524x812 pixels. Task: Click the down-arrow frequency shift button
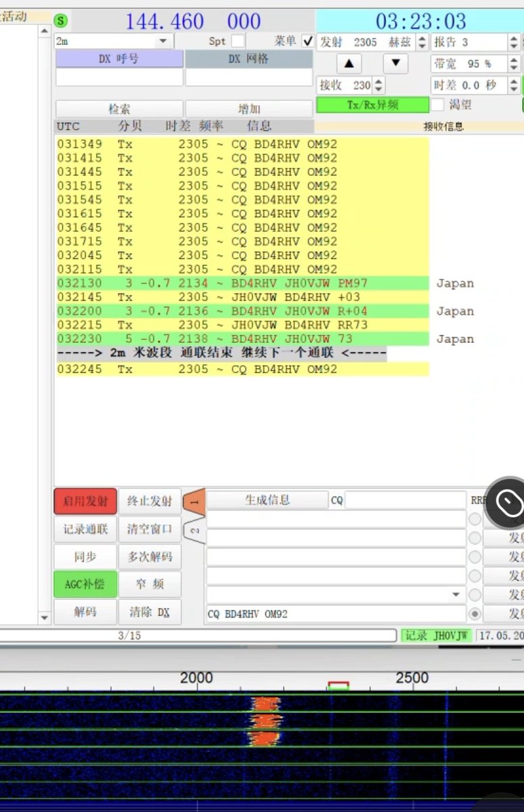pos(395,64)
